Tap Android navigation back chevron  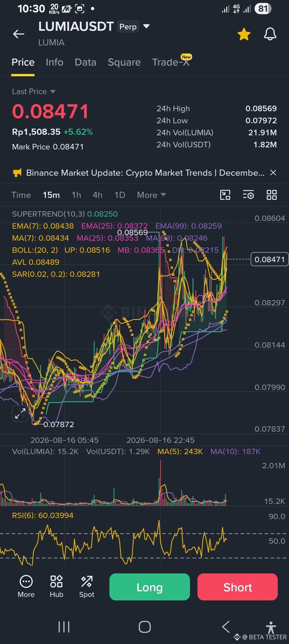[226, 627]
